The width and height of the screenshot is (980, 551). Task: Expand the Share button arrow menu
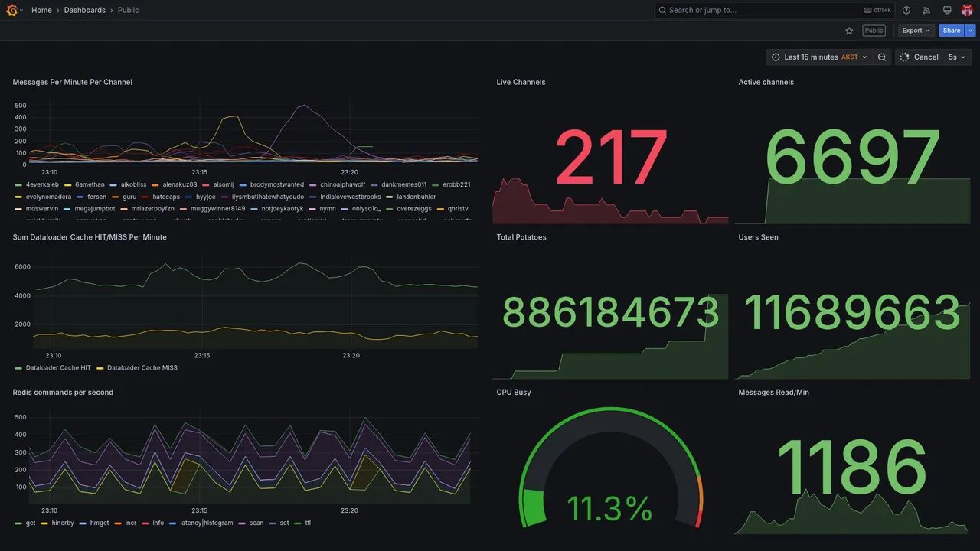pos(971,31)
